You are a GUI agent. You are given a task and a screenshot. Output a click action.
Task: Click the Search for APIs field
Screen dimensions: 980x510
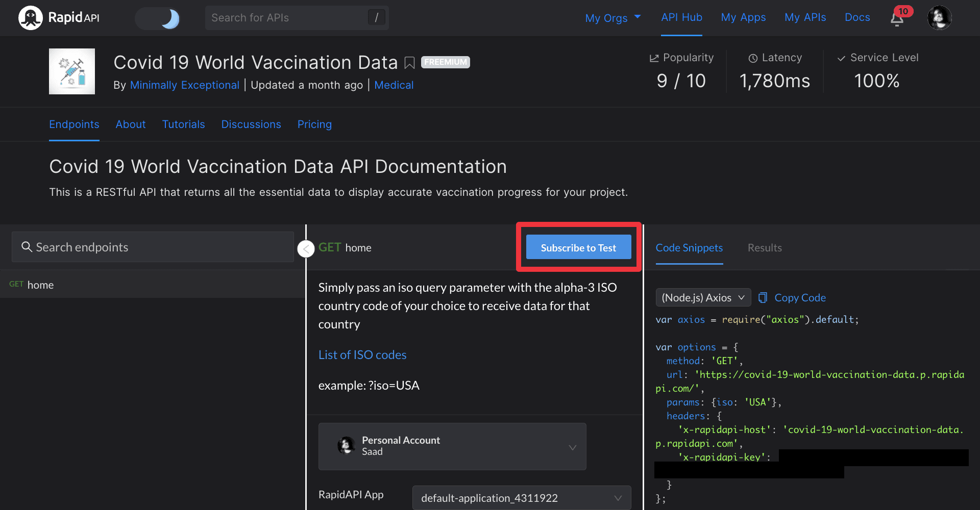pyautogui.click(x=297, y=18)
